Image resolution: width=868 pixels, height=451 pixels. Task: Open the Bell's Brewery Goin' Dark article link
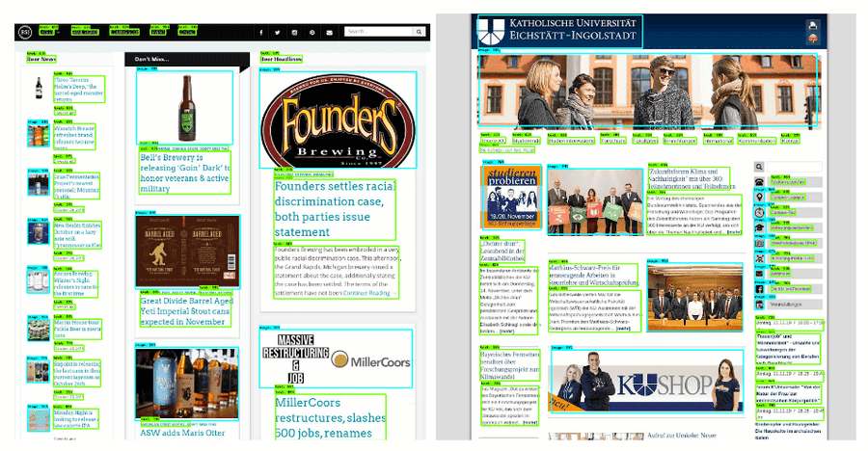[185, 172]
